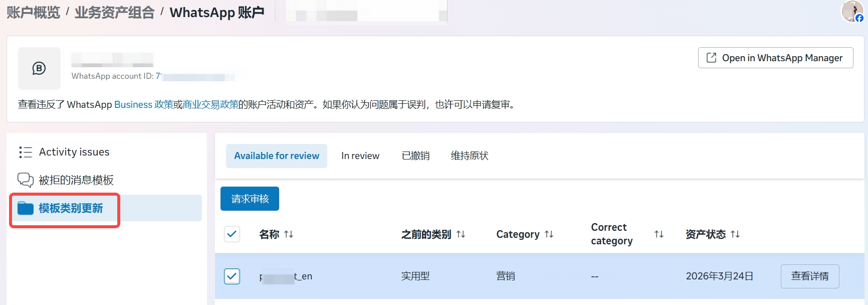Sort by 资产状态 column arrows
The image size is (868, 305).
(x=735, y=234)
